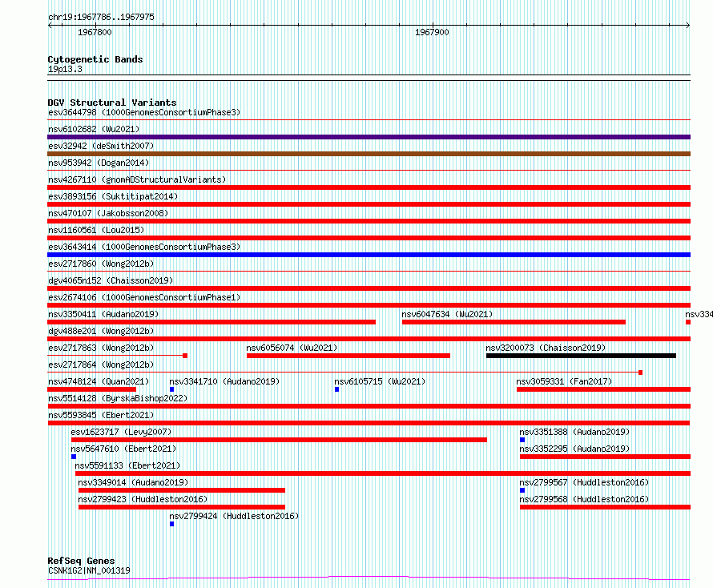Open nsv953942 (Dogan2014) variant label

click(99, 163)
